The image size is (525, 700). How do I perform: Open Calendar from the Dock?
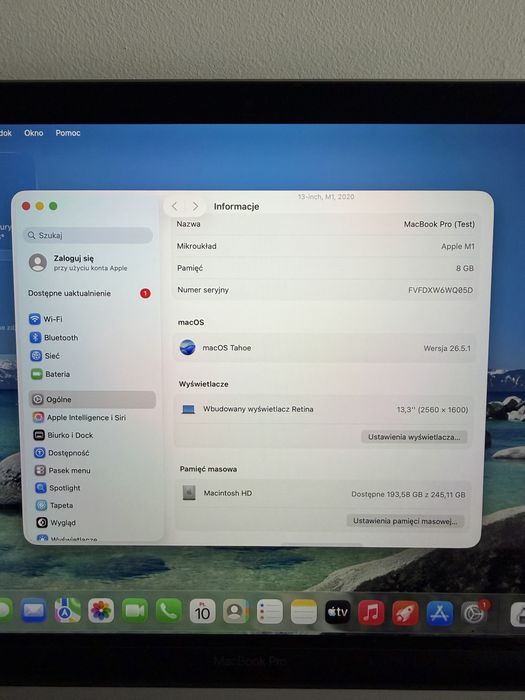tap(202, 611)
